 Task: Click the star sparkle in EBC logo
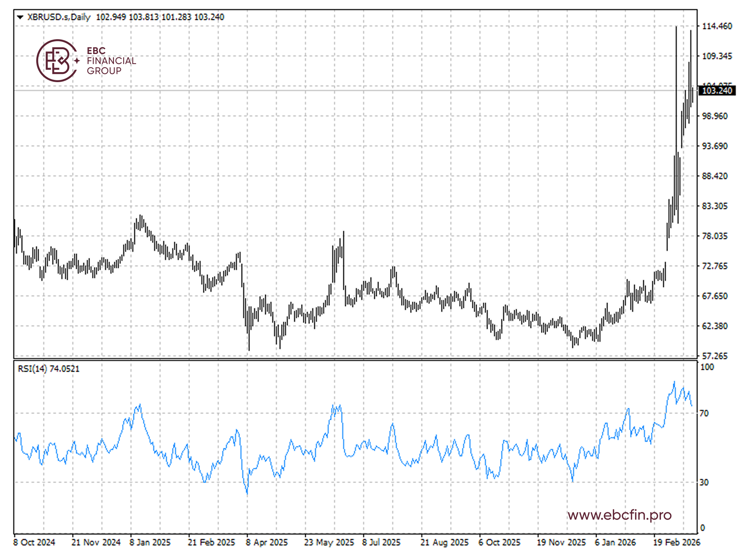click(77, 61)
